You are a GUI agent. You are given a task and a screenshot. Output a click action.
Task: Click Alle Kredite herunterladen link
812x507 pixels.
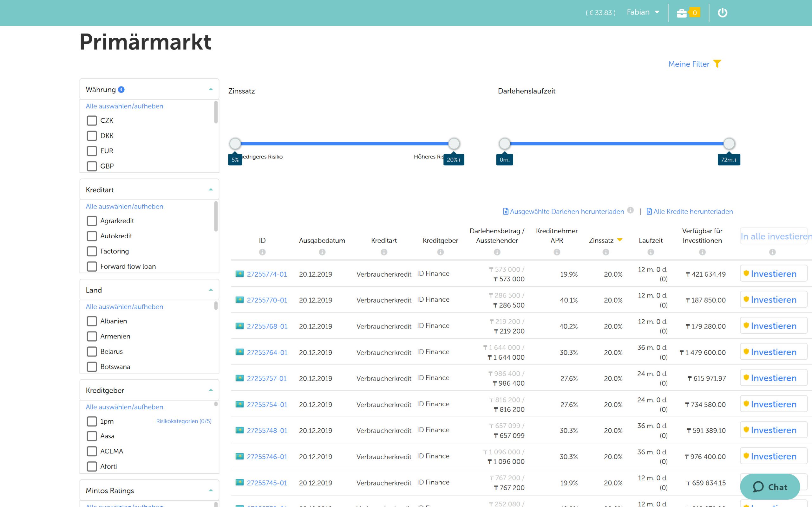(x=693, y=212)
